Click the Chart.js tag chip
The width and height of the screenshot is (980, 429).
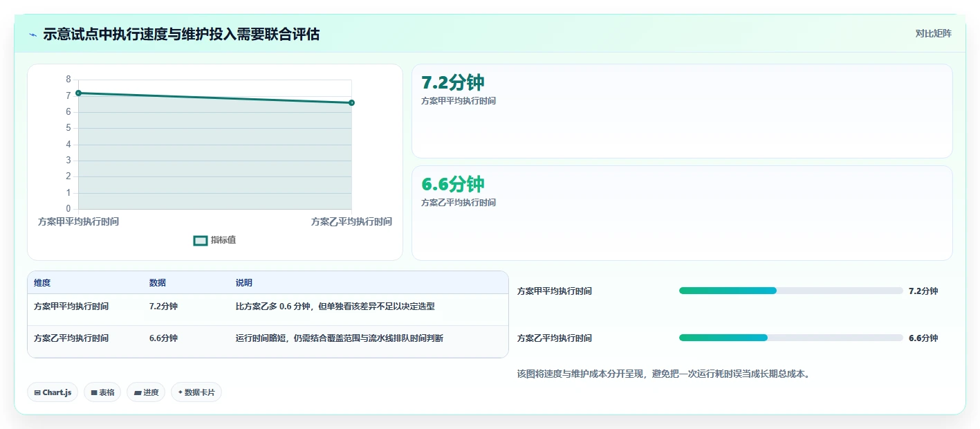pyautogui.click(x=53, y=392)
